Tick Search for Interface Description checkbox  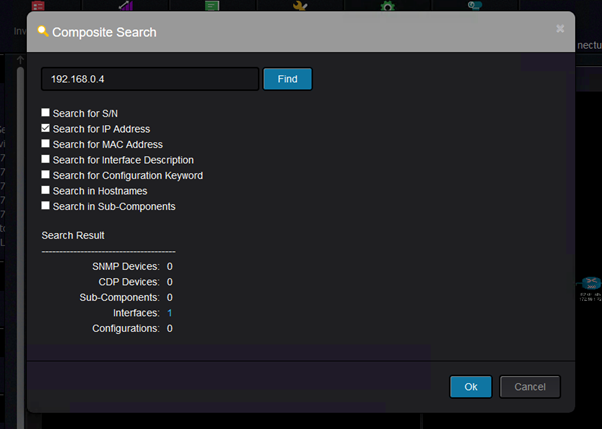coord(45,159)
